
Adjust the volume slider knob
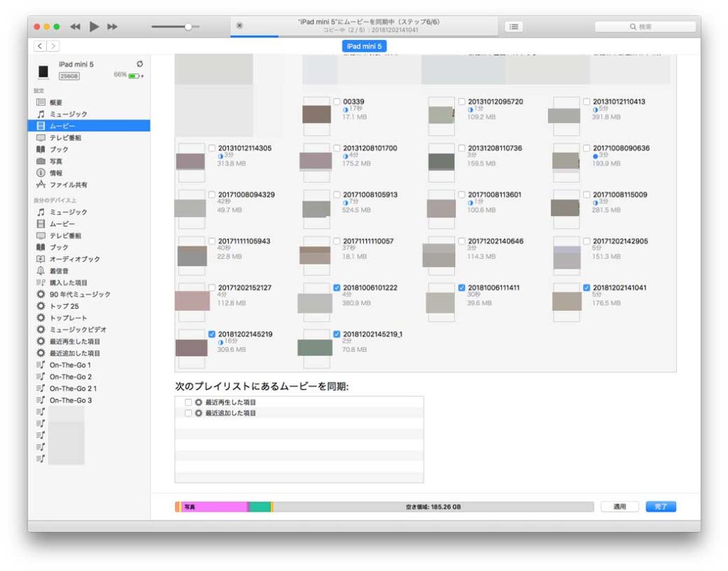(x=188, y=26)
